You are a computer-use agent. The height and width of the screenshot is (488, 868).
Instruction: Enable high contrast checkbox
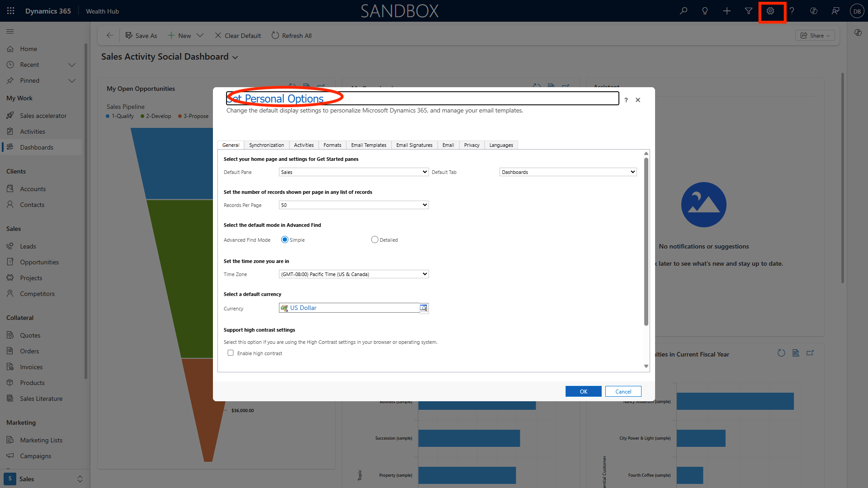[x=231, y=353]
